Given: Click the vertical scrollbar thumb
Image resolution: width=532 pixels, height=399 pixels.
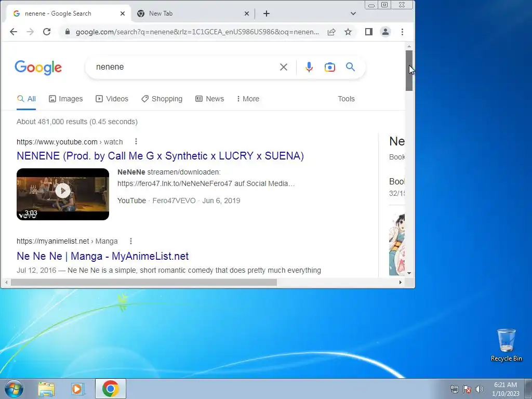Looking at the screenshot, I should click(409, 71).
